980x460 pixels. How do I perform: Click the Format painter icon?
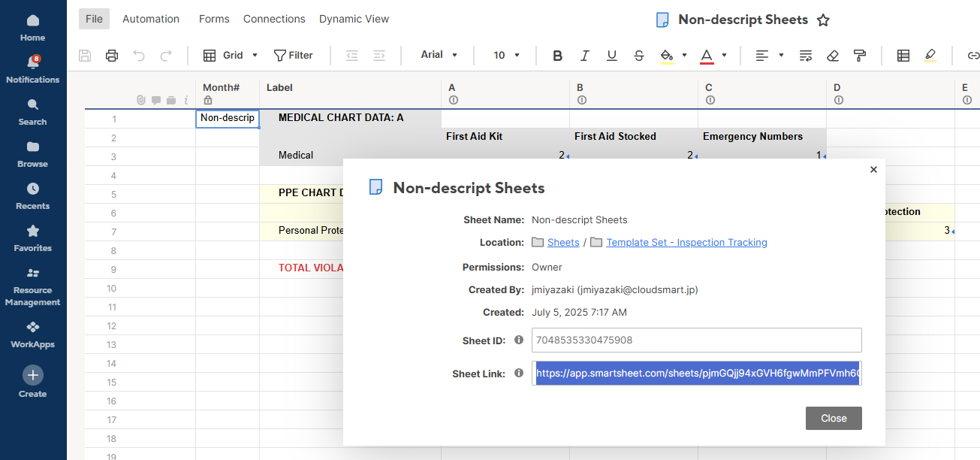(860, 55)
